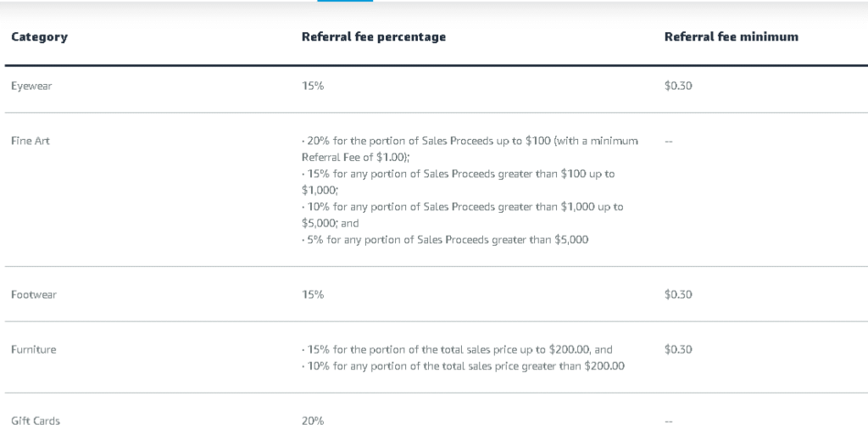This screenshot has height=446, width=868.
Task: Click the $0.30 minimum in the Eyewear row
Action: point(679,86)
